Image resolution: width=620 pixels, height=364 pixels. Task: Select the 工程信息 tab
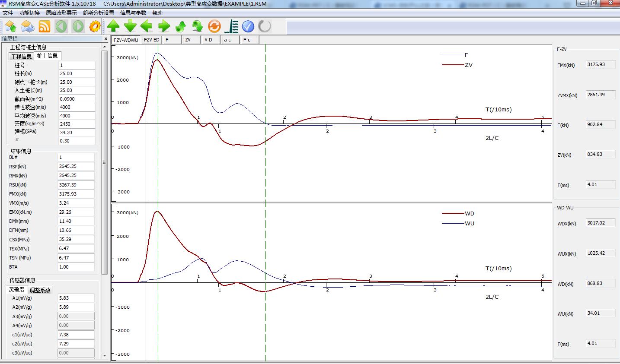tap(21, 57)
